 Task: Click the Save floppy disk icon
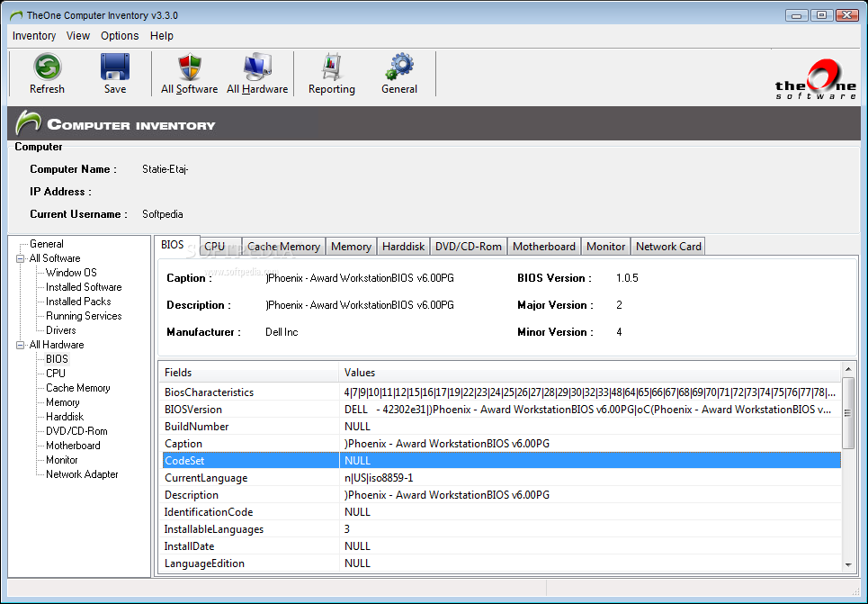[115, 67]
